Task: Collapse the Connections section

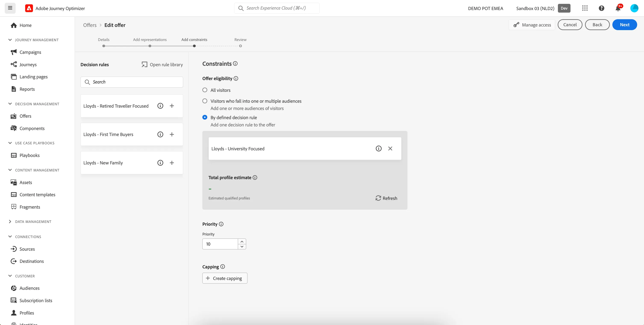Action: pos(10,237)
